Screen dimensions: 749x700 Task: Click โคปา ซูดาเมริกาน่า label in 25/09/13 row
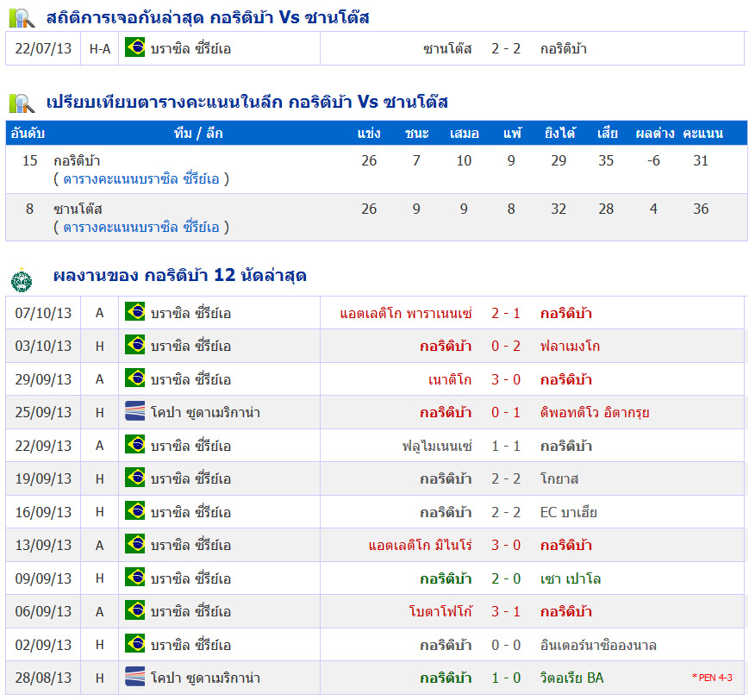coord(205,413)
